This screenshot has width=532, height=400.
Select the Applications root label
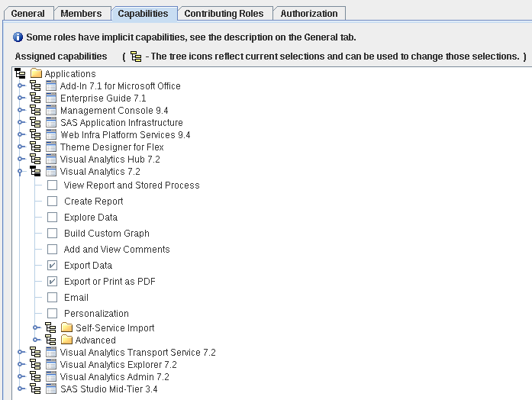70,73
